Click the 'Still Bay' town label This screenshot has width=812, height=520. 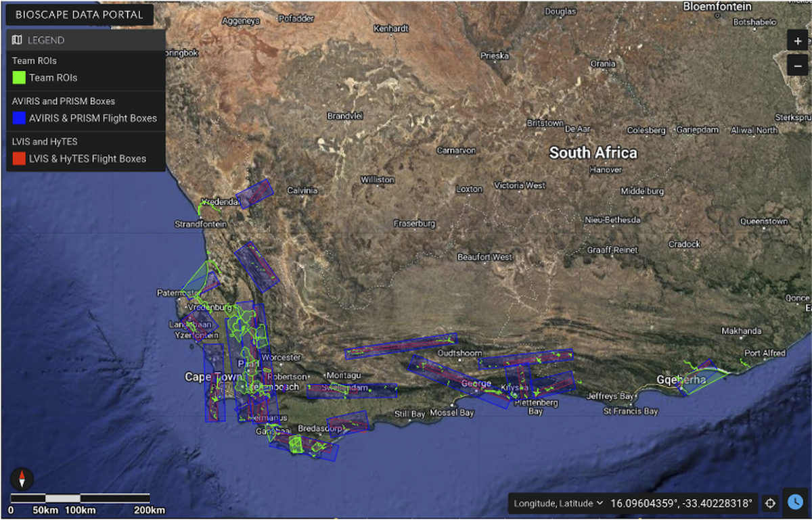click(409, 414)
